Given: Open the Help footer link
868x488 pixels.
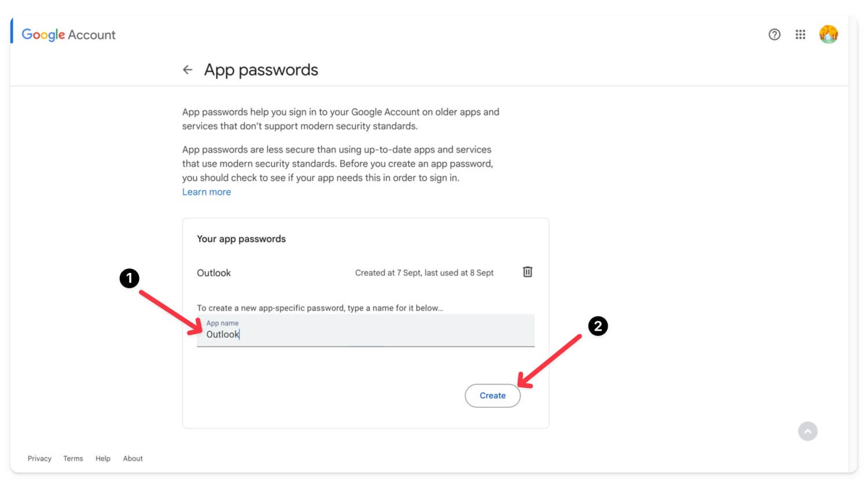Looking at the screenshot, I should tap(102, 458).
